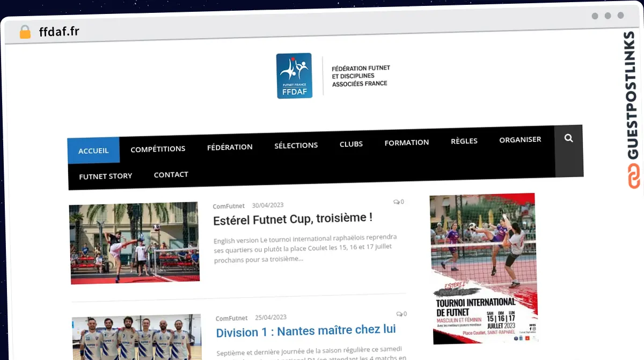
Task: Open comment bubble on Estérel Futnet Cup
Action: pos(399,202)
